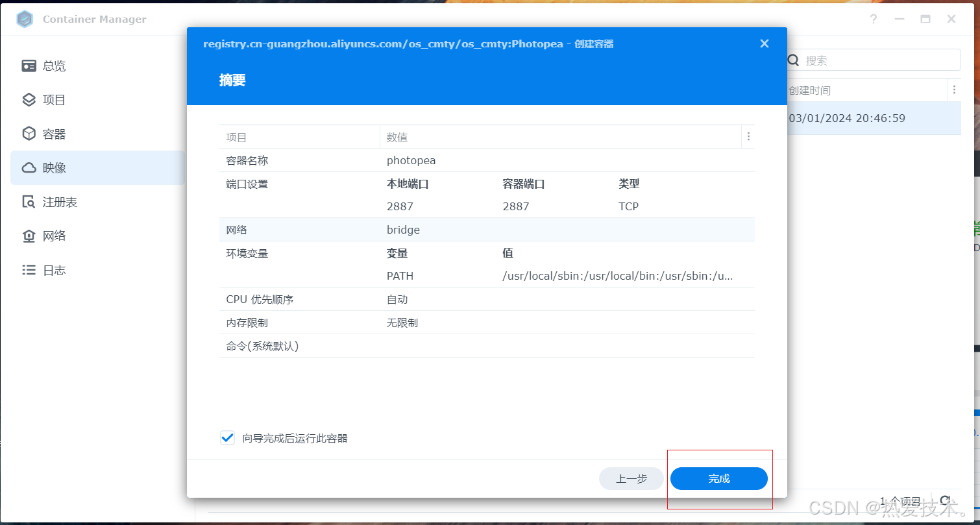The width and height of the screenshot is (980, 525).
Task: Open the 注册表 registry sidebar item
Action: pyautogui.click(x=97, y=202)
